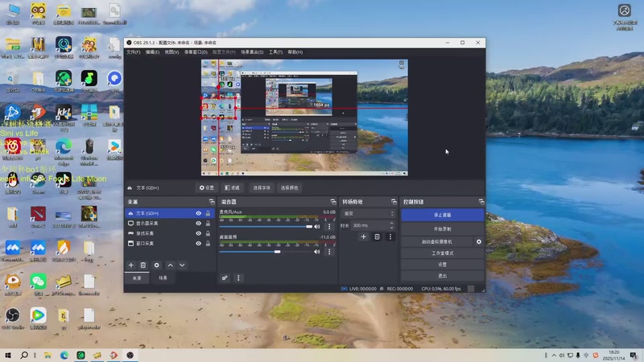The width and height of the screenshot is (644, 362).
Task: Open source properties gear icon in Sources
Action: point(157,265)
